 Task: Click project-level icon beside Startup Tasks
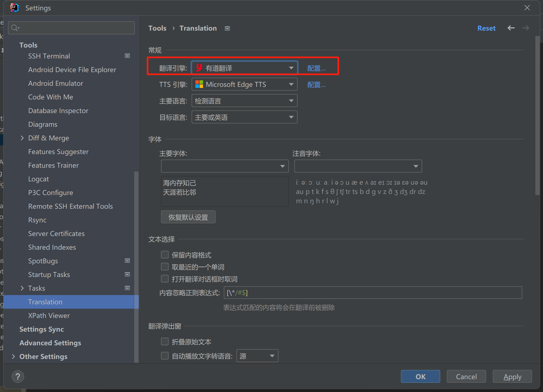point(127,275)
